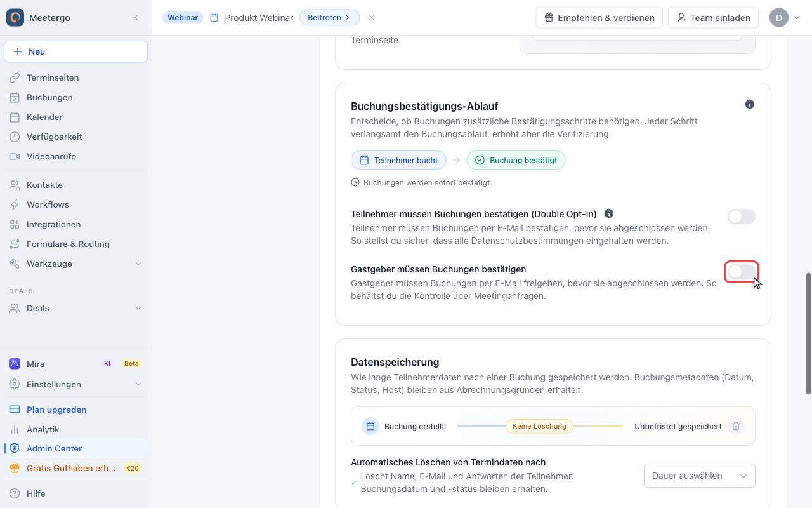Click the Double Opt-In info icon
The image size is (812, 508).
click(x=609, y=214)
